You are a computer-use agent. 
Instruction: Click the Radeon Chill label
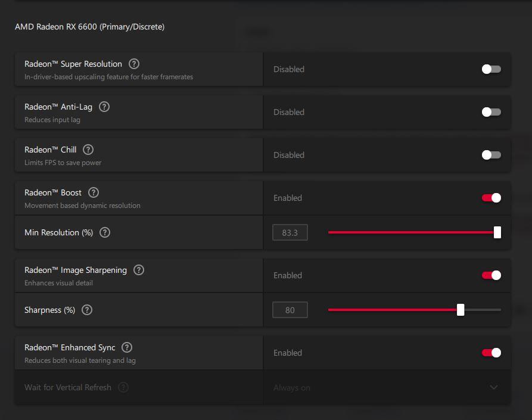tap(50, 150)
